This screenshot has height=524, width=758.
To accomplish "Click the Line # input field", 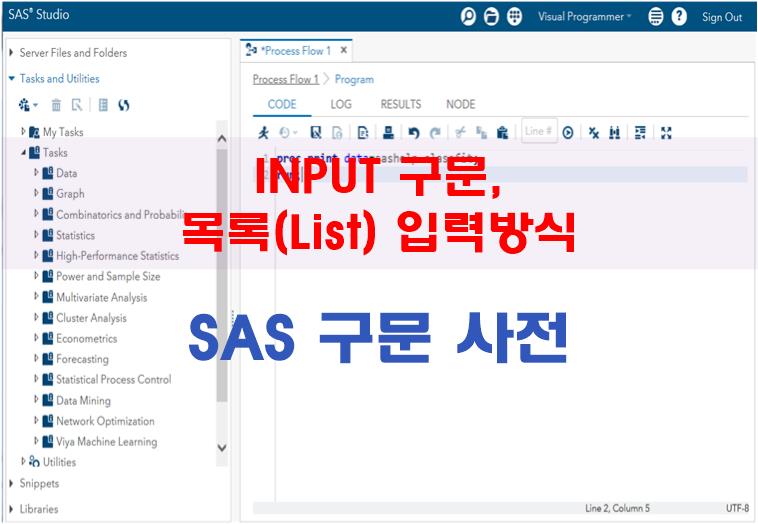I will 539,131.
